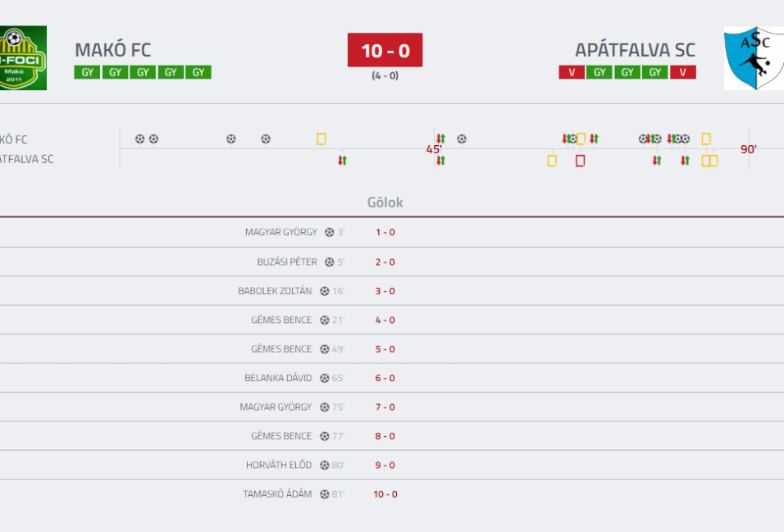The height and width of the screenshot is (532, 784).
Task: Click Apátfalva's first-half substitution arrows icon
Action: click(x=342, y=161)
